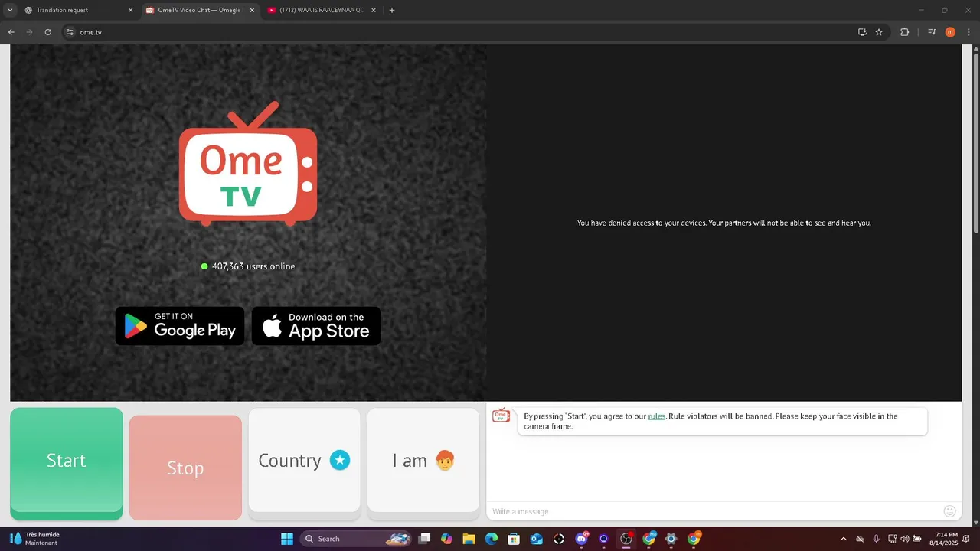Open the media control music icon
The width and height of the screenshot is (980, 551).
pos(932,32)
